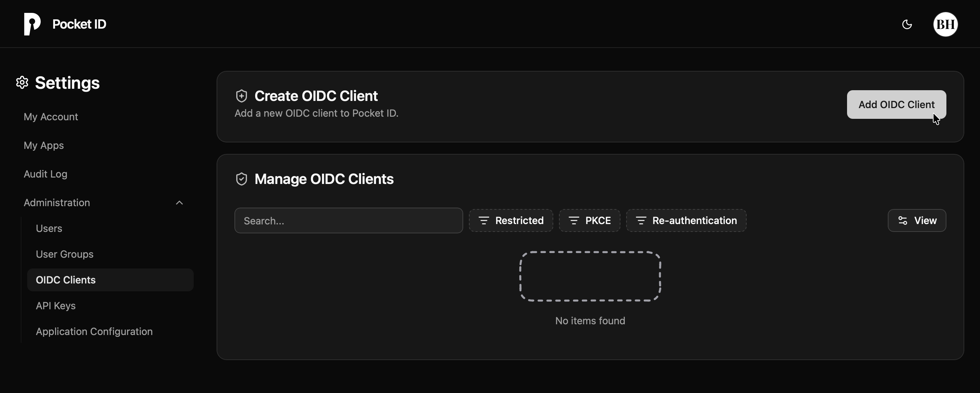This screenshot has width=980, height=393.
Task: Click the Pocket ID logo
Action: pyautogui.click(x=32, y=24)
